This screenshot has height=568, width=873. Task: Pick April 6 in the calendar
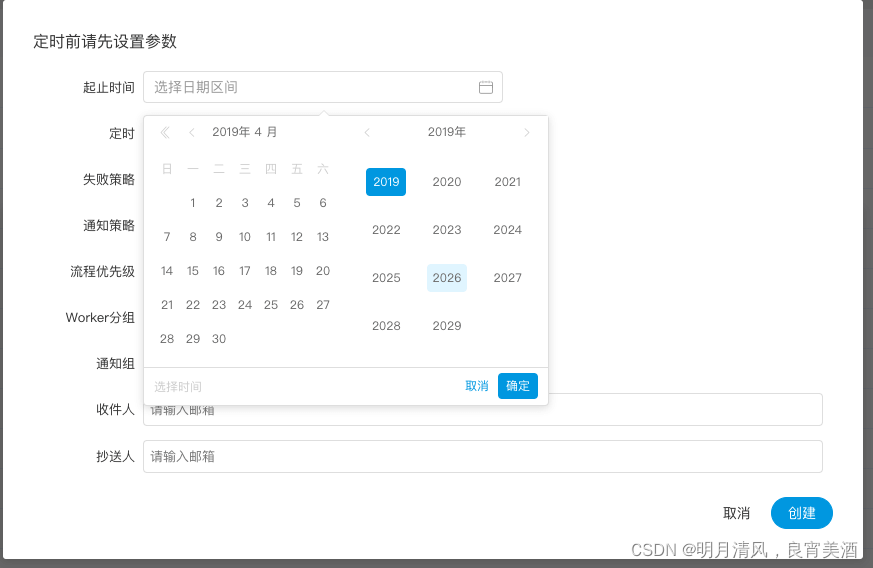point(323,203)
